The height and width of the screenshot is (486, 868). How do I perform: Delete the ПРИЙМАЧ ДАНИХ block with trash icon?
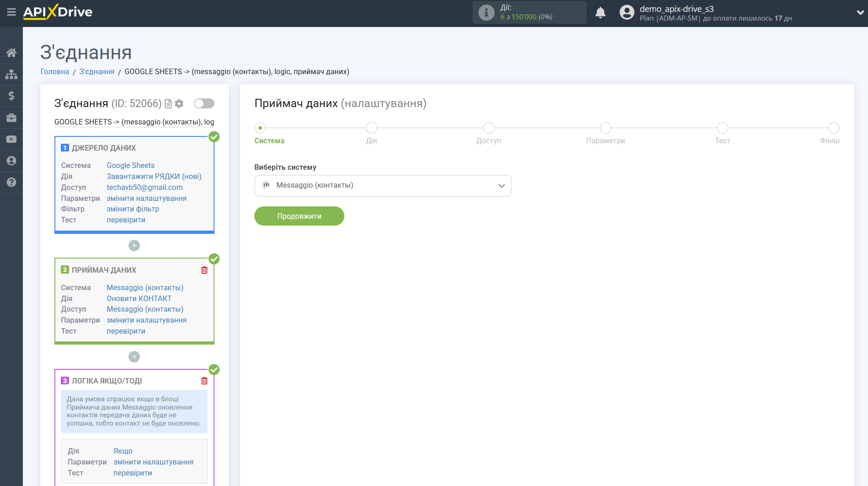point(204,270)
